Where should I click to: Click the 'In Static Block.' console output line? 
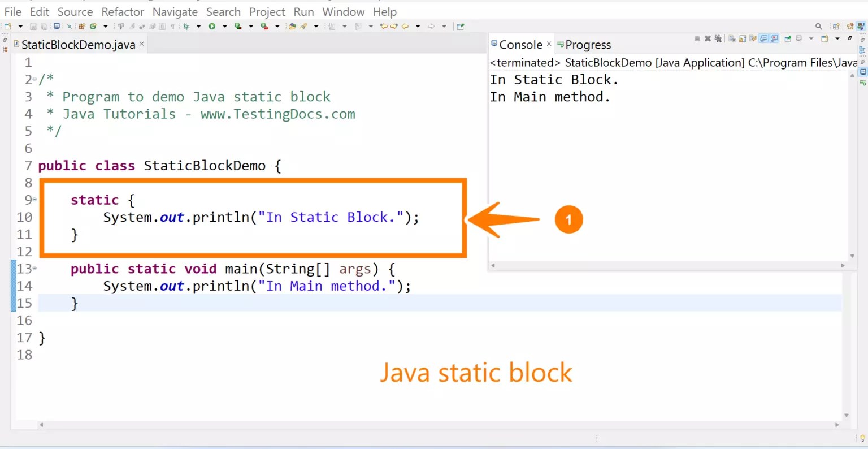coord(554,80)
